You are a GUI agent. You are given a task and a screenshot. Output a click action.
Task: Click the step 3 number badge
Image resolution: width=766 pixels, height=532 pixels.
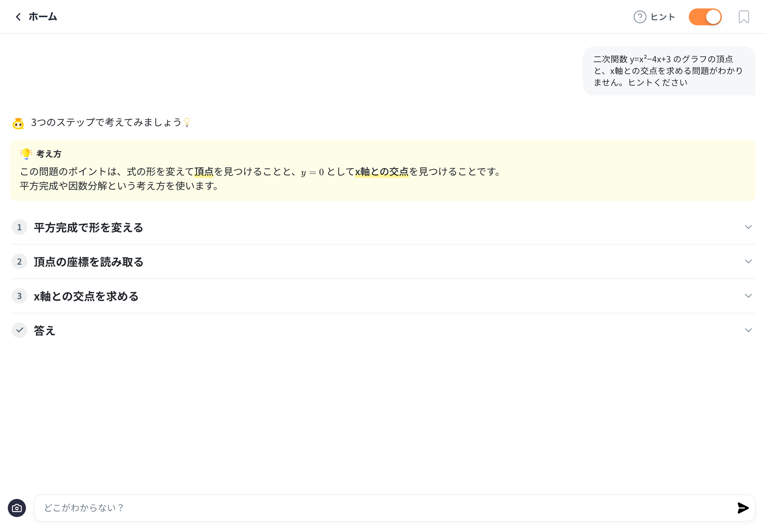tap(19, 296)
